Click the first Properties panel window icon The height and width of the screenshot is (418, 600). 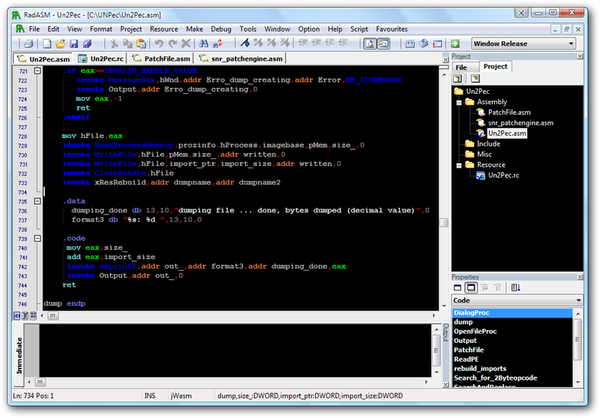457,287
